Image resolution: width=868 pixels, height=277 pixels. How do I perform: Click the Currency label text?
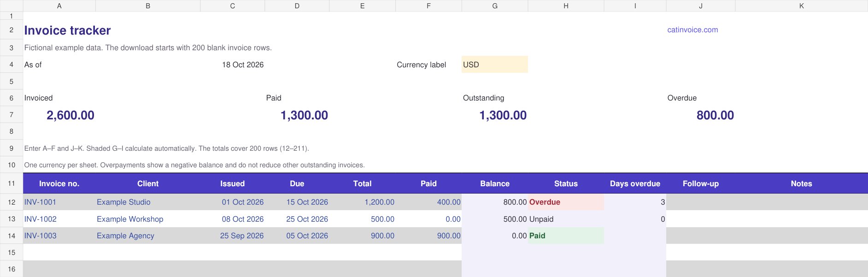click(x=421, y=65)
